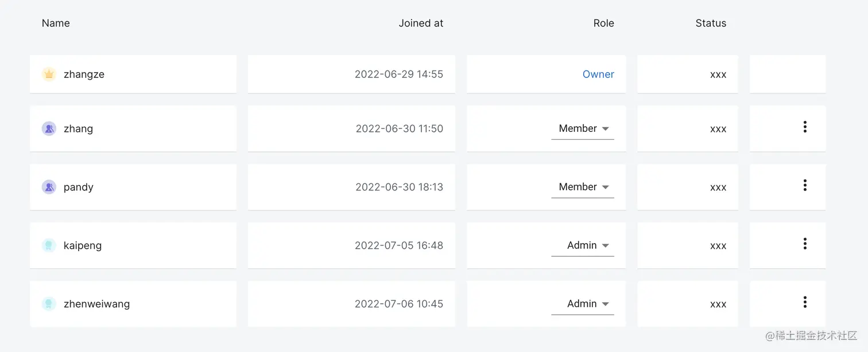Click the Name column header
868x352 pixels.
tap(56, 23)
